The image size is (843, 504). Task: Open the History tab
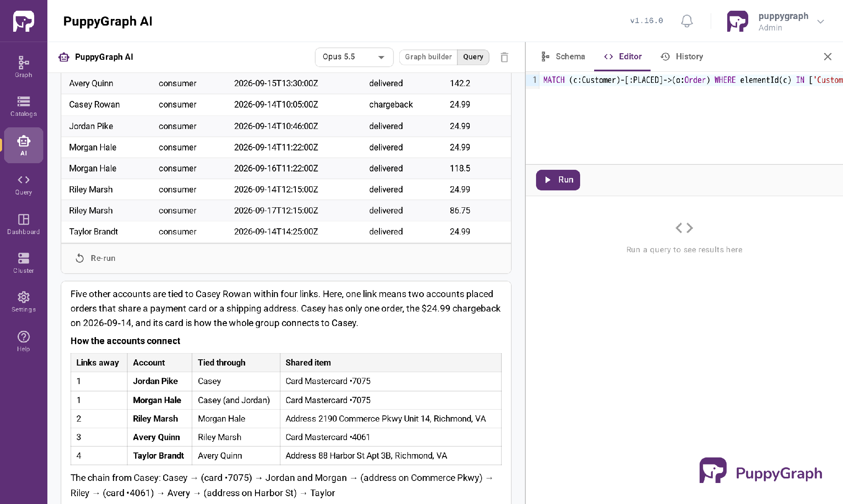[x=682, y=56]
